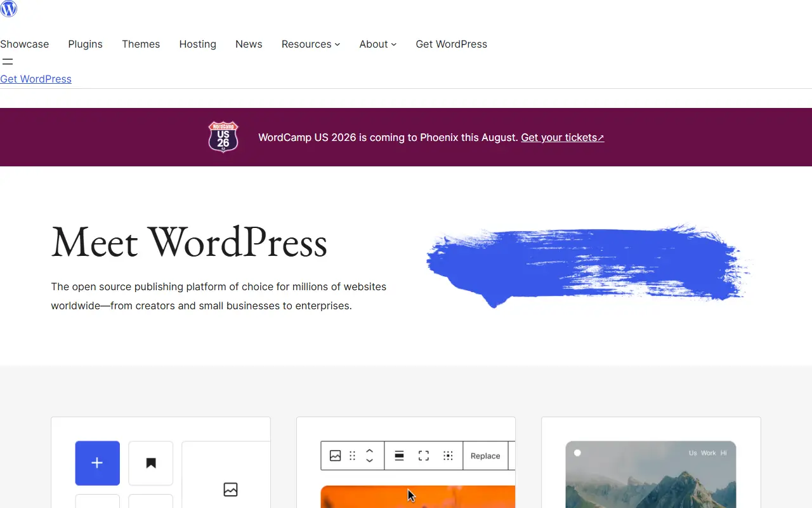The width and height of the screenshot is (812, 508).
Task: Click the blue underlined Get WordPress link
Action: point(36,79)
